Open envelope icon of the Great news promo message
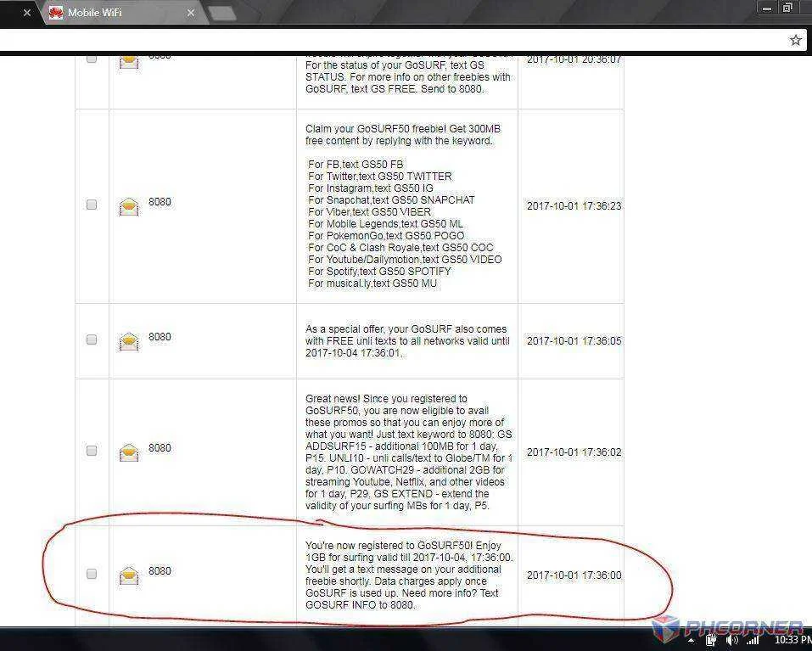Viewport: 812px width, 651px height. click(x=129, y=452)
